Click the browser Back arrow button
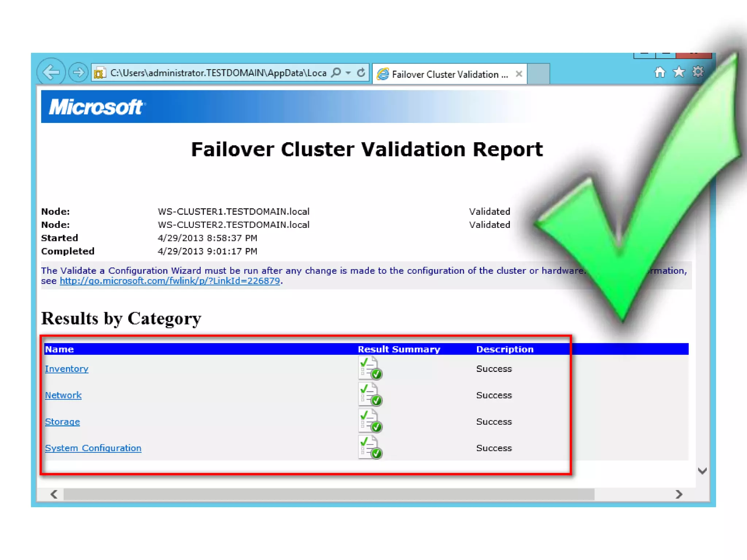747x560 pixels. (x=51, y=72)
